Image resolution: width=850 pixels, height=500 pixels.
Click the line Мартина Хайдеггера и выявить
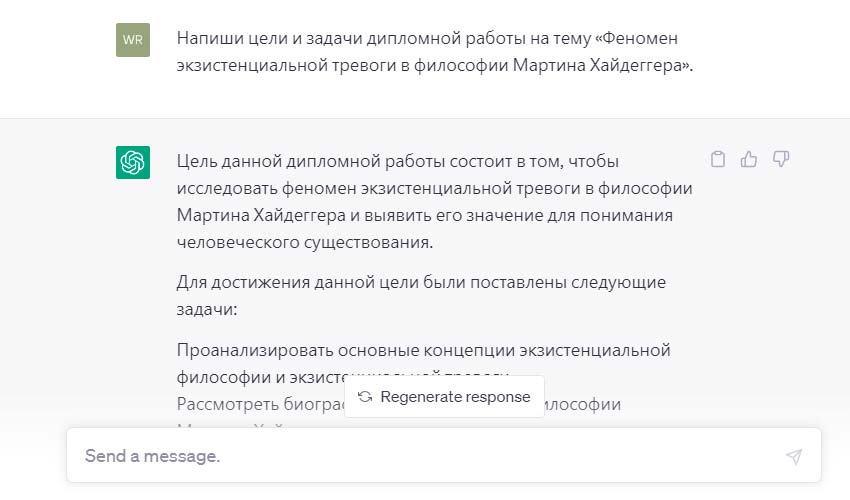click(425, 215)
